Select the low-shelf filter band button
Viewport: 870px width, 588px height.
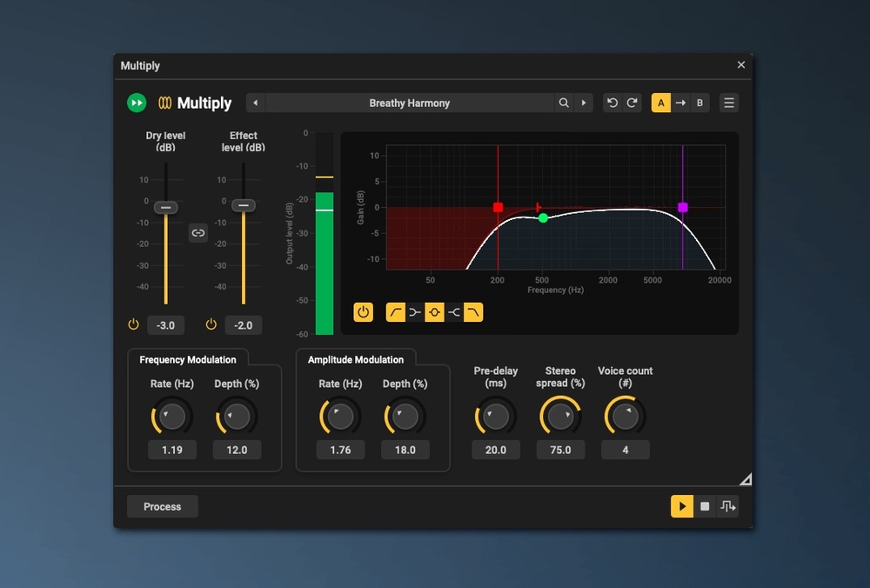point(414,312)
